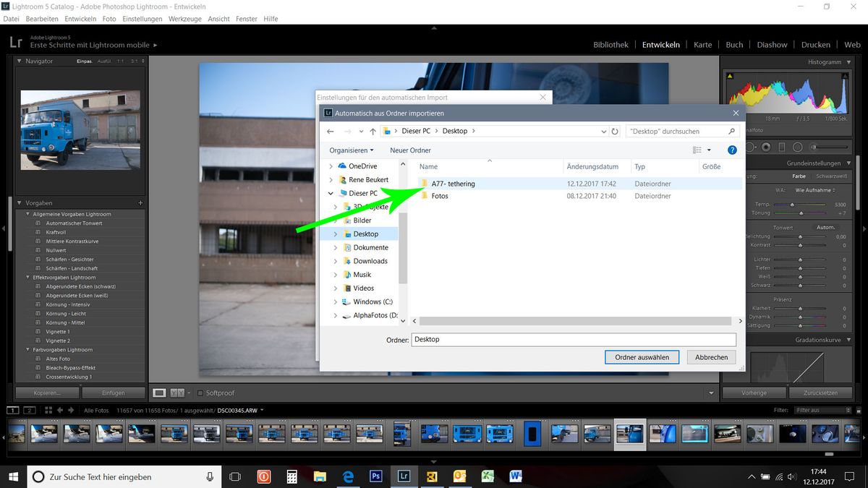
Task: Open the Organisieren dropdown menu
Action: tap(352, 150)
